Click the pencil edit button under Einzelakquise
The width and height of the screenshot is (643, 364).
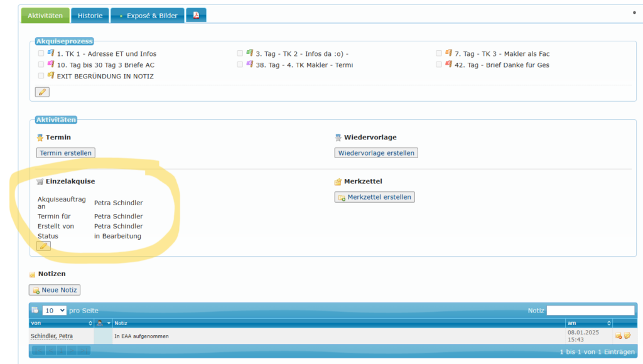tap(43, 246)
